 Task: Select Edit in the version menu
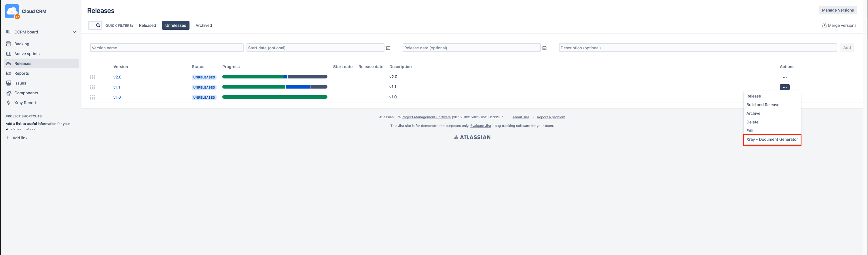772,131
